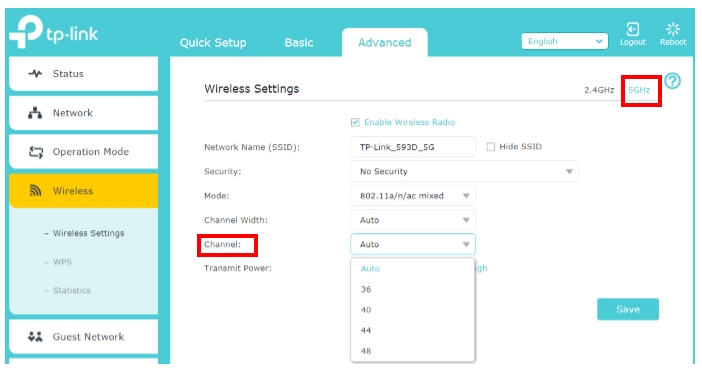
Task: Click the Network Name SSID field
Action: (413, 147)
